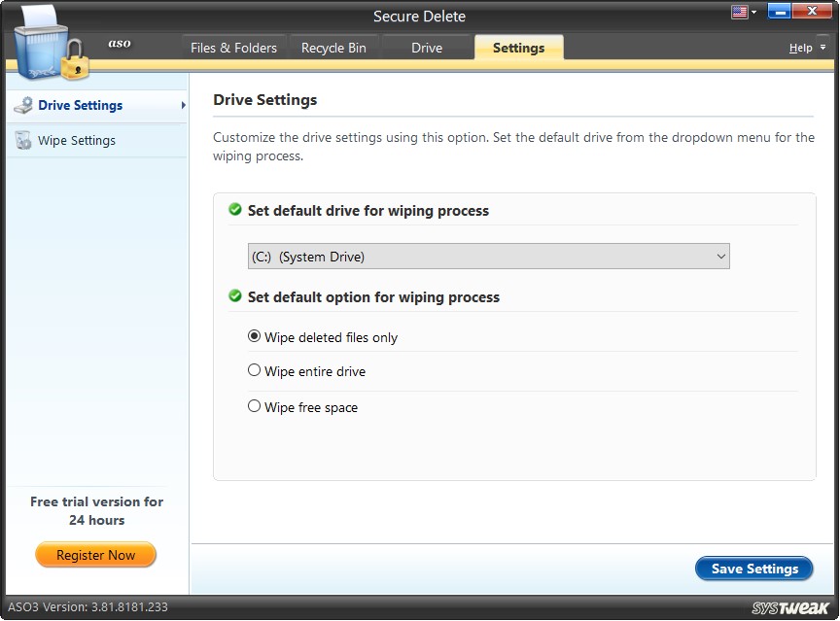Click the green checkmark beside wiping option setting
Image resolution: width=840 pixels, height=621 pixels.
tap(234, 296)
